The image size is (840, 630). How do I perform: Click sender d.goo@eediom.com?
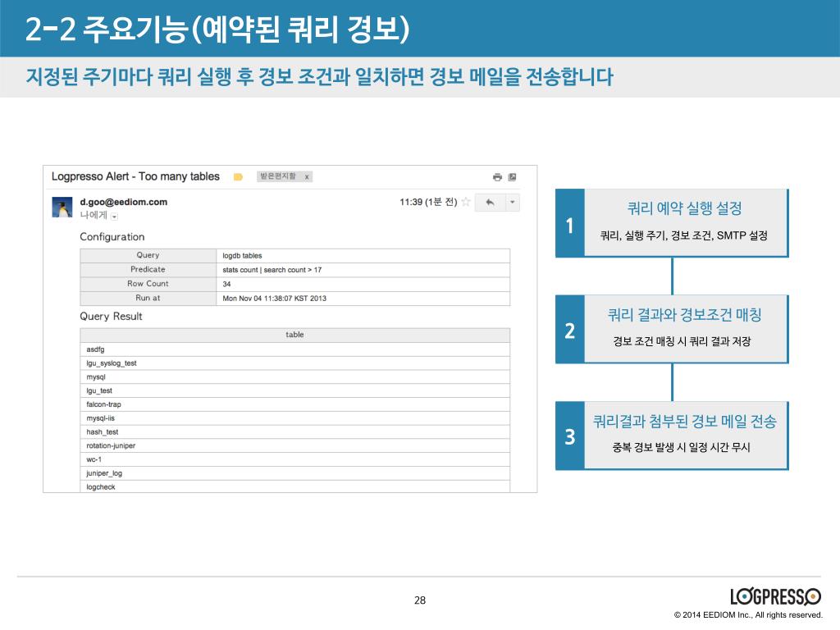[124, 202]
